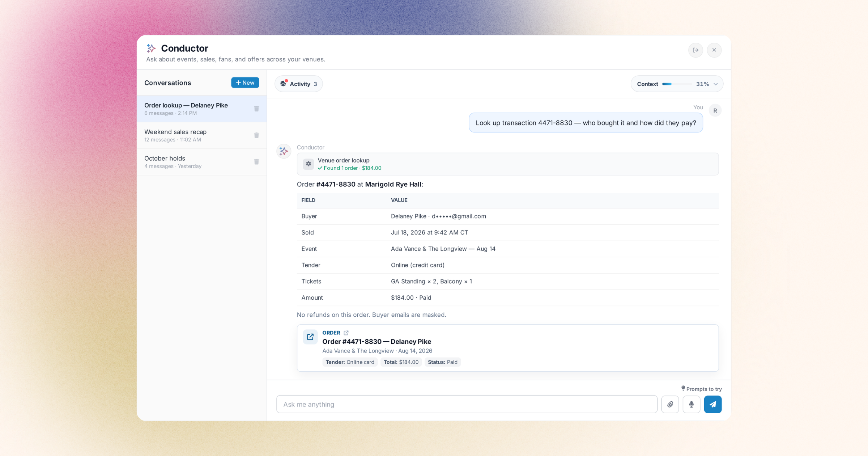Click the Status: Paid tag
This screenshot has width=868, height=456.
pyautogui.click(x=443, y=362)
